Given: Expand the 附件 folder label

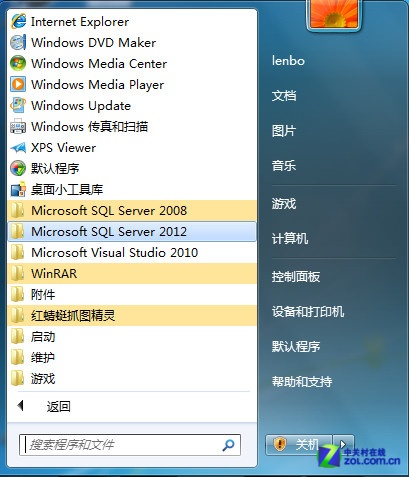Looking at the screenshot, I should pos(43,295).
